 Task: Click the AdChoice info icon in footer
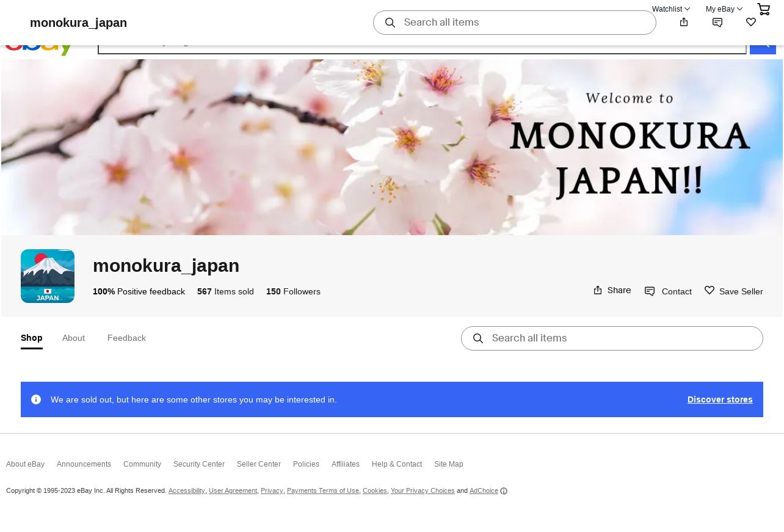click(504, 491)
